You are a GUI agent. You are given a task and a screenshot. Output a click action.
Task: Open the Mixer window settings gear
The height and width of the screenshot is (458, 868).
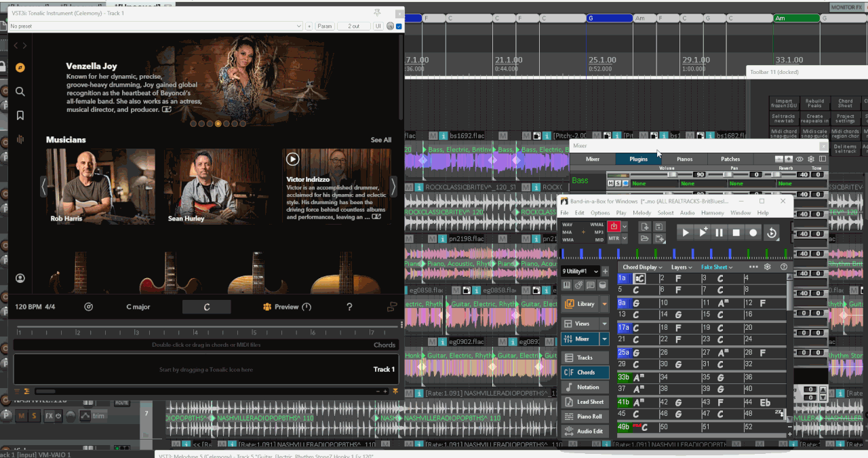click(811, 159)
